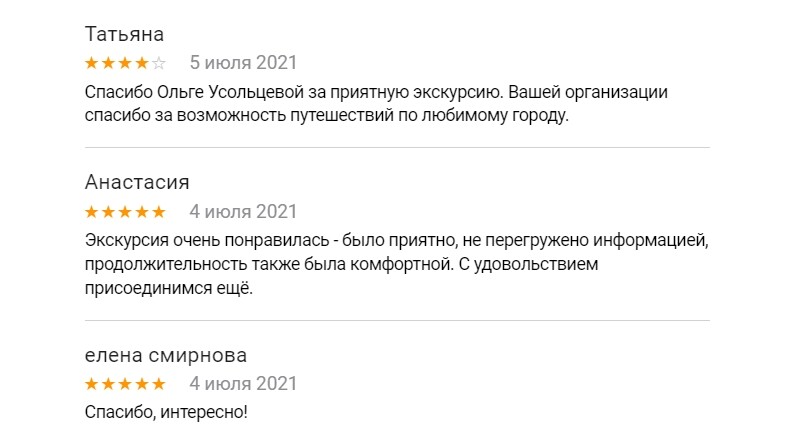Open reviewer name Анастасия

coord(137,183)
